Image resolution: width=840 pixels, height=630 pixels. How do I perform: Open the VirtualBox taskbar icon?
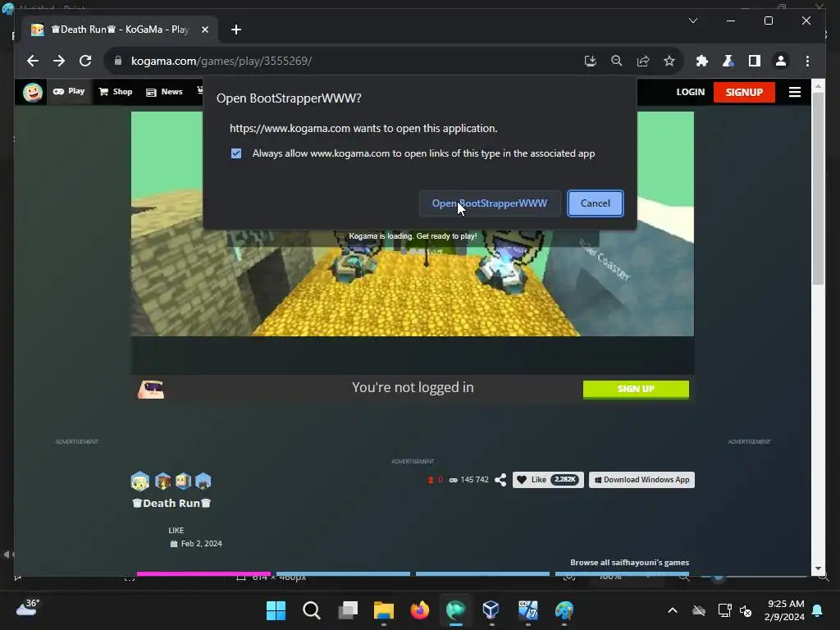pyautogui.click(x=491, y=610)
